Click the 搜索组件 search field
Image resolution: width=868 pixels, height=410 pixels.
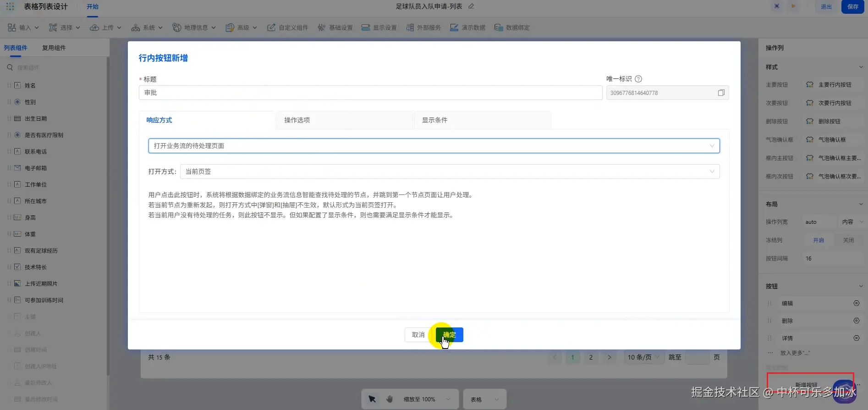pos(55,67)
